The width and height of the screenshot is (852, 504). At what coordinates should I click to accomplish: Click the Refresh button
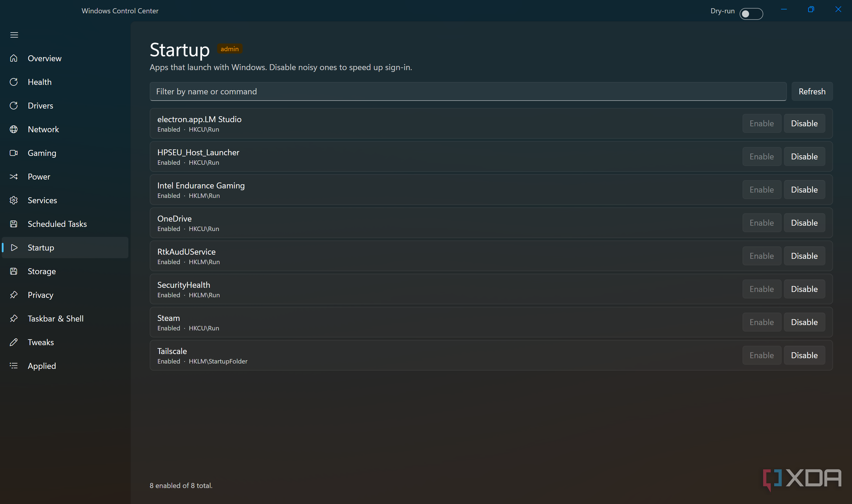[x=812, y=91]
